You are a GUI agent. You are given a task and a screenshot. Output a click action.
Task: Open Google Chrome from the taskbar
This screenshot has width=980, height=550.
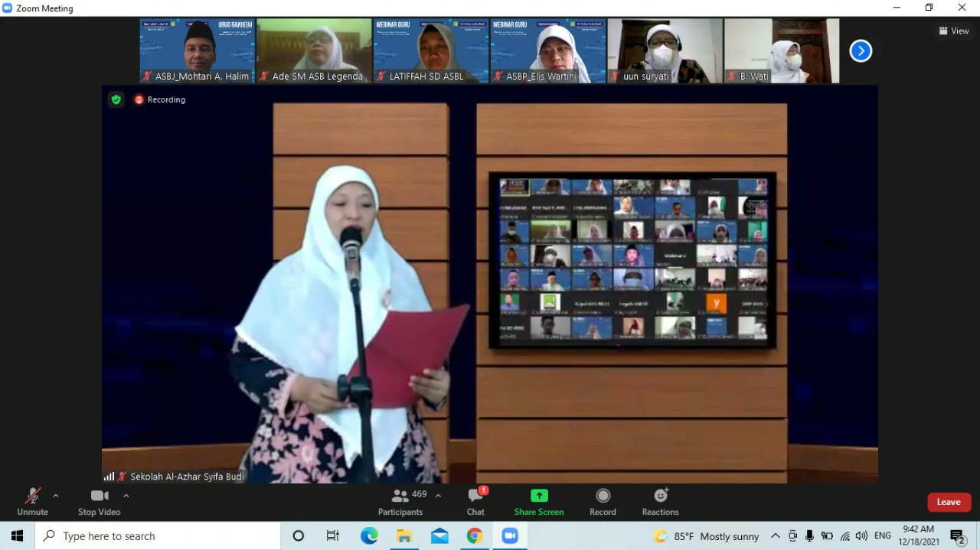point(475,535)
